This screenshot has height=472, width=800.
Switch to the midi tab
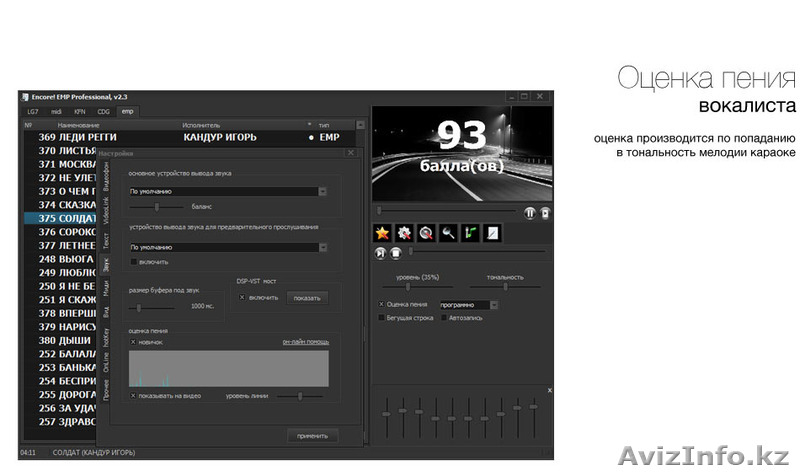(57, 111)
